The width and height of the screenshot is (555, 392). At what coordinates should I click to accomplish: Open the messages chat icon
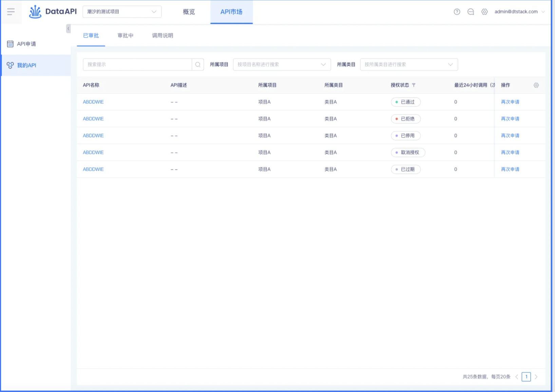[471, 12]
